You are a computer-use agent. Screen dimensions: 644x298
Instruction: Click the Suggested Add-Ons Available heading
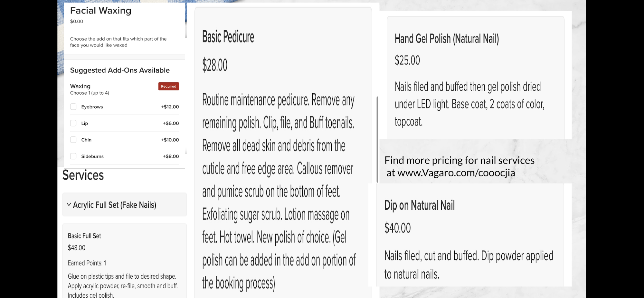coord(120,70)
